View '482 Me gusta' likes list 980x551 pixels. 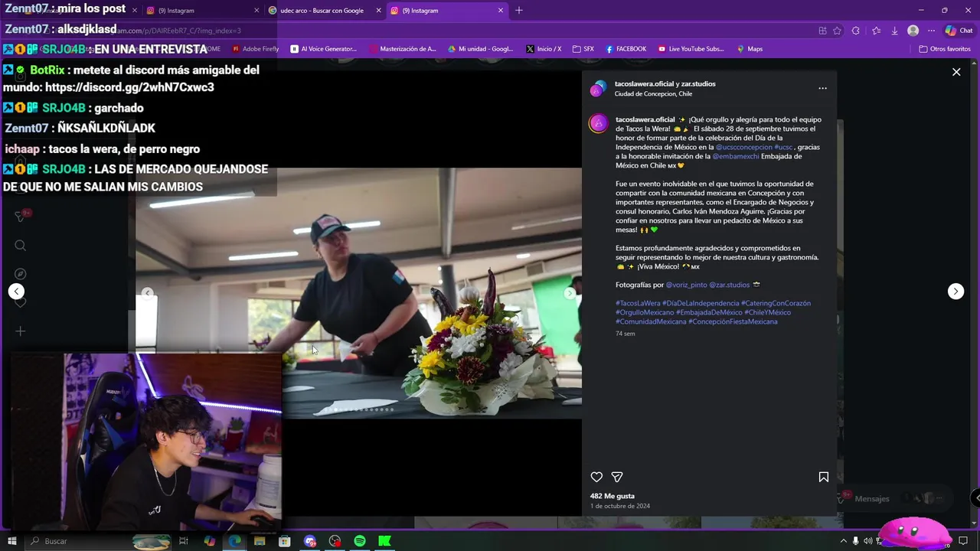pos(612,496)
